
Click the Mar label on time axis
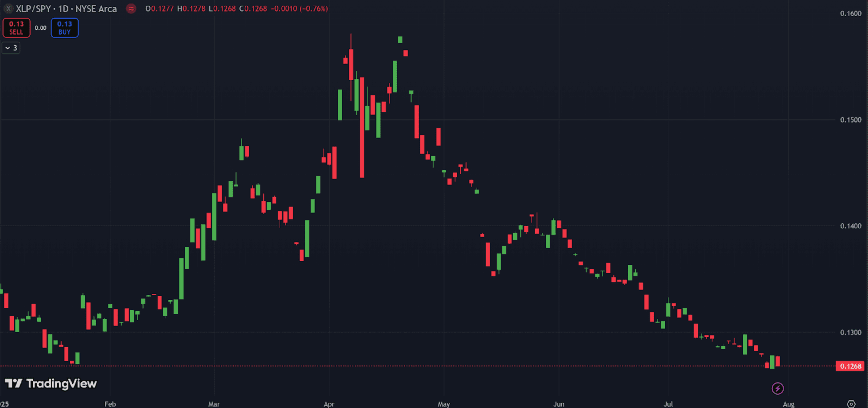pyautogui.click(x=214, y=404)
